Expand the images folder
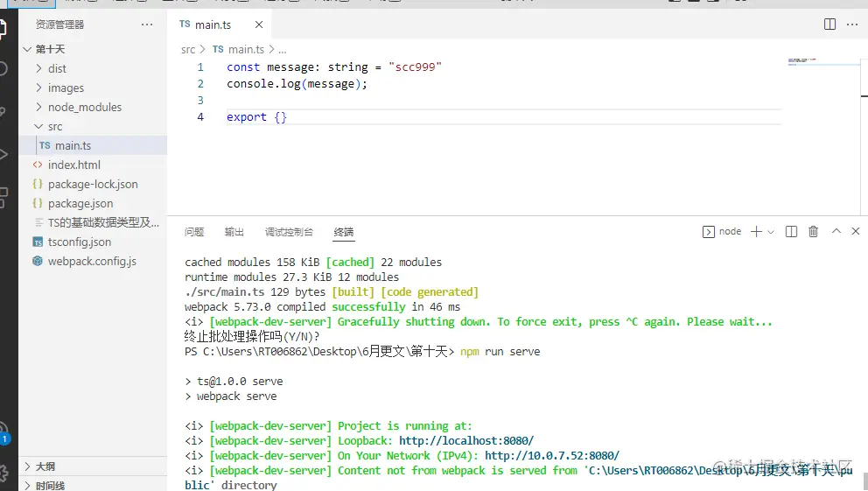 click(x=93, y=88)
